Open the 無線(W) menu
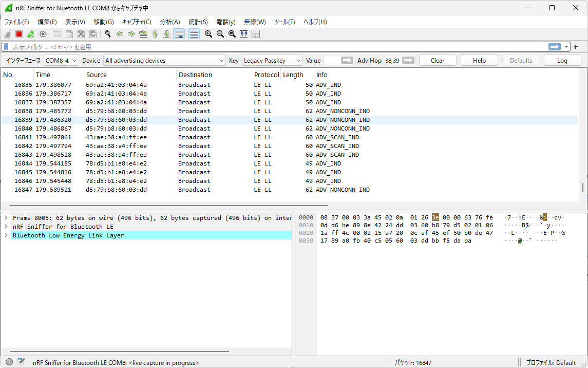 pyautogui.click(x=255, y=22)
